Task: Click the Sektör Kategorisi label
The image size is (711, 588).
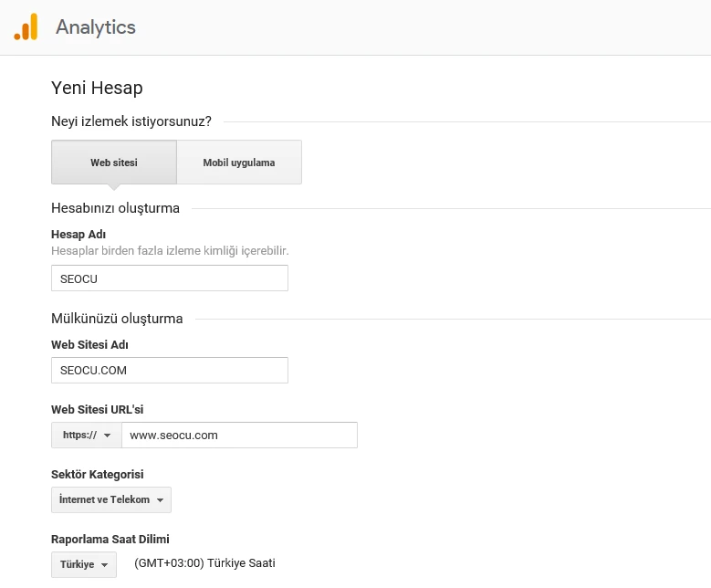Action: coord(98,475)
